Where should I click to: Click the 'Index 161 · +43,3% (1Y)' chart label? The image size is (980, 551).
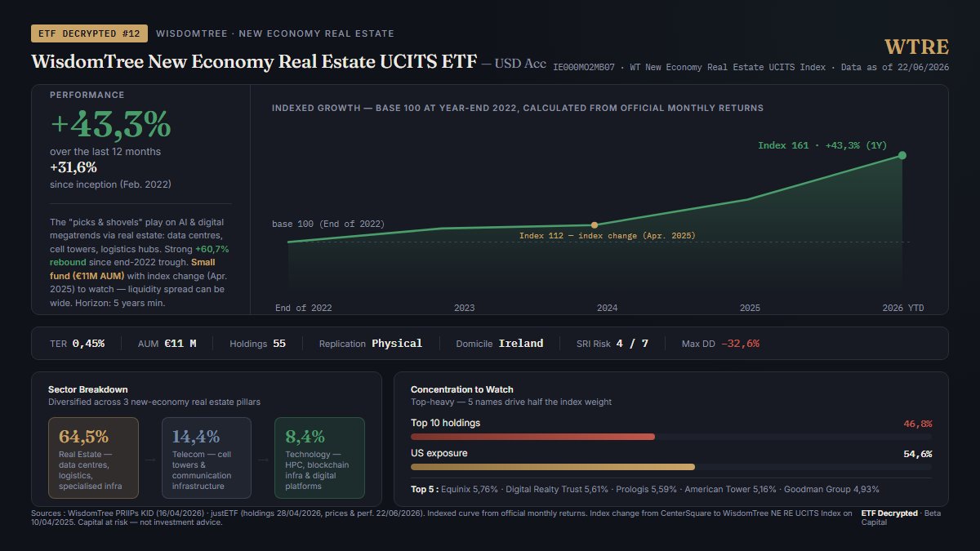[823, 145]
